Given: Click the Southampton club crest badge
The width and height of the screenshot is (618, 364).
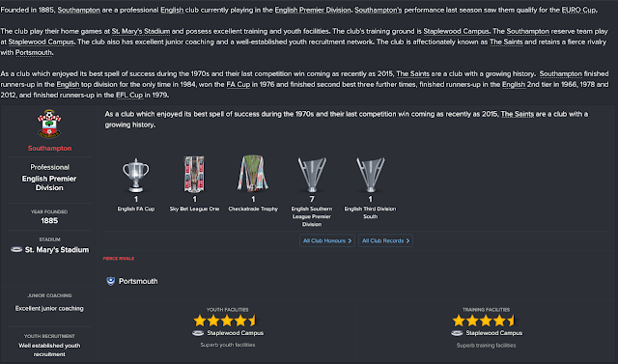Looking at the screenshot, I should click(x=49, y=125).
